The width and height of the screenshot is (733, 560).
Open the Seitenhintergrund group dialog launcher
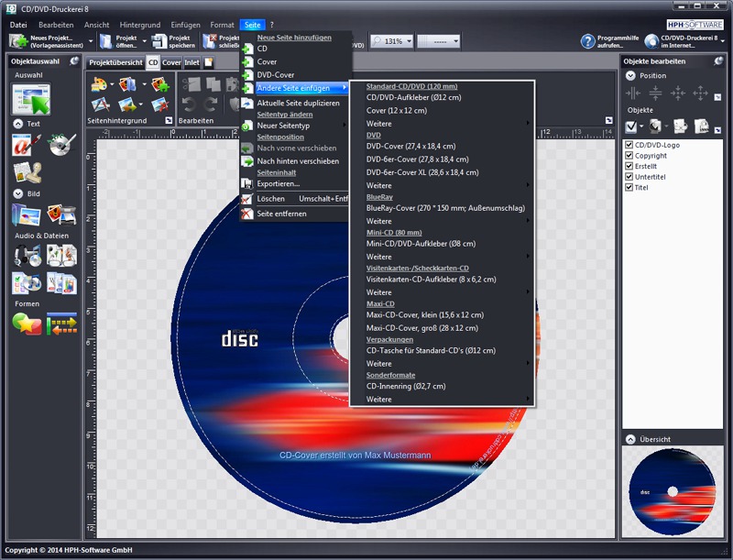[x=169, y=121]
